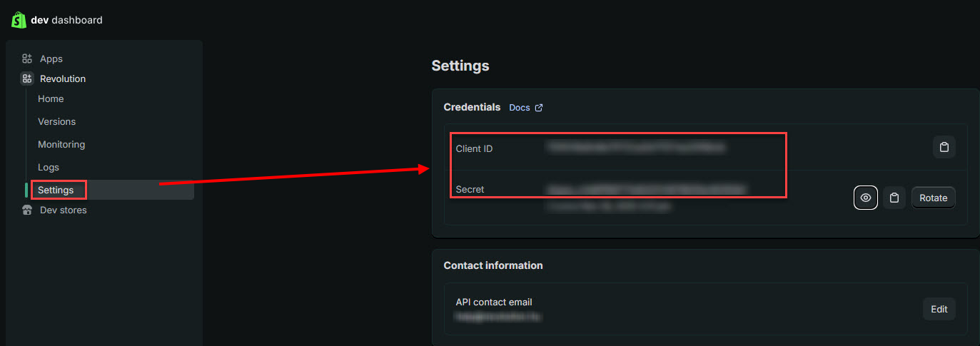The image size is (980, 346).
Task: Open the Apps list
Action: tap(51, 58)
